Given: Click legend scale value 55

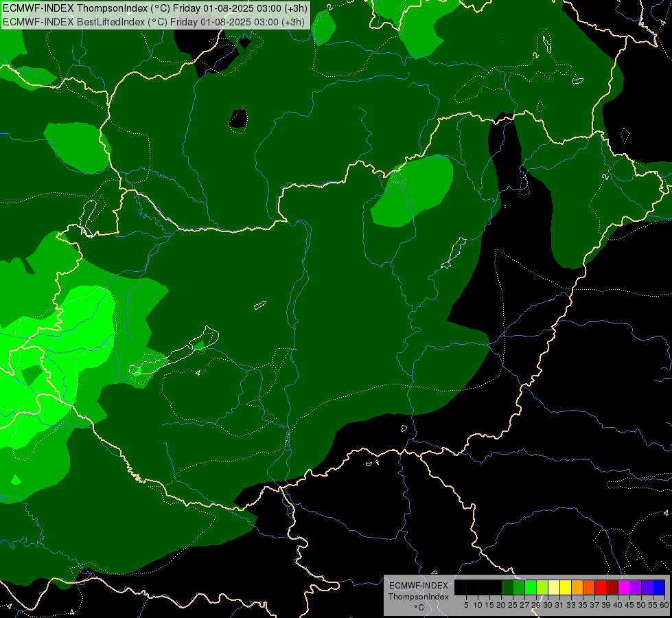Looking at the screenshot, I should pos(653,605).
